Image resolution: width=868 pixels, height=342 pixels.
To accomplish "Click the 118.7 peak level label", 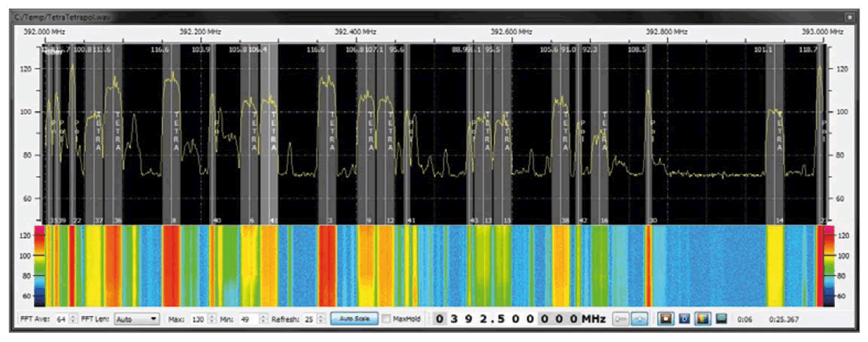I will [808, 50].
